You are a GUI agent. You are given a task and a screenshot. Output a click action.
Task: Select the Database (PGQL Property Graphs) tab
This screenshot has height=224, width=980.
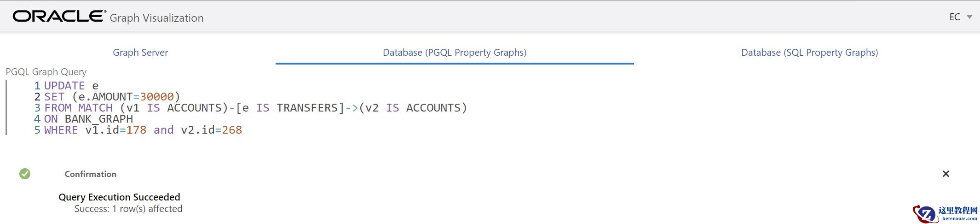(455, 53)
